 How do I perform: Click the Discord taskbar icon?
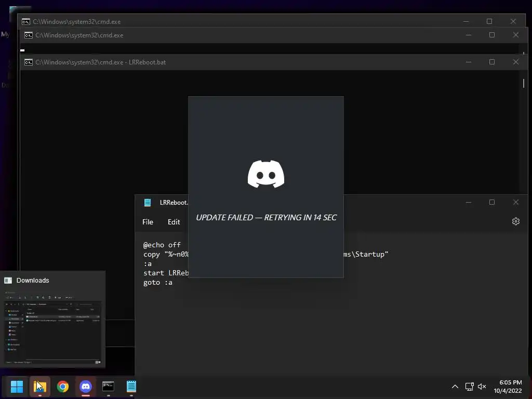coord(86,387)
